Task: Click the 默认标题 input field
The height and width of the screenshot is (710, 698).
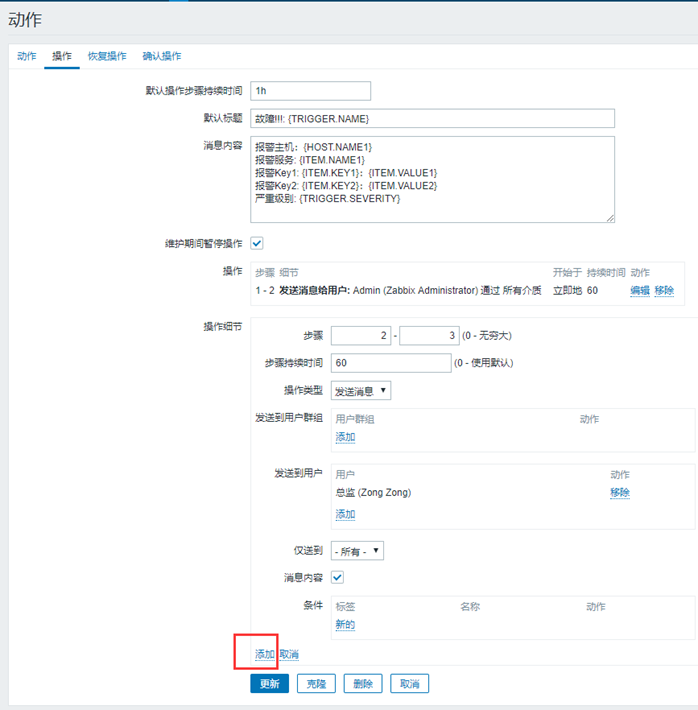Action: (432, 119)
